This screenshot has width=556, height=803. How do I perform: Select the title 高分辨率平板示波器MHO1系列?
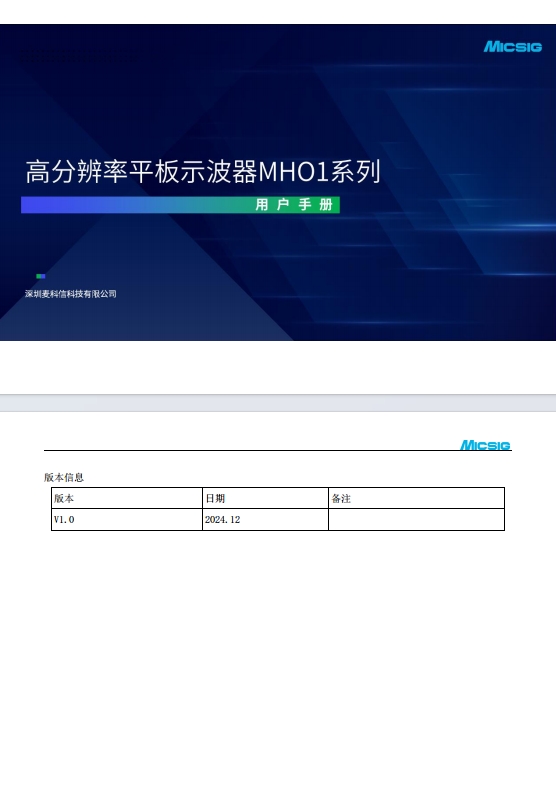[x=203, y=172]
